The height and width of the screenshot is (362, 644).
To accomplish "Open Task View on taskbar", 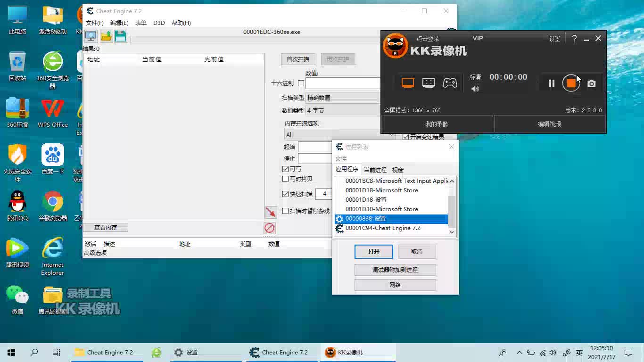I will pos(57,352).
